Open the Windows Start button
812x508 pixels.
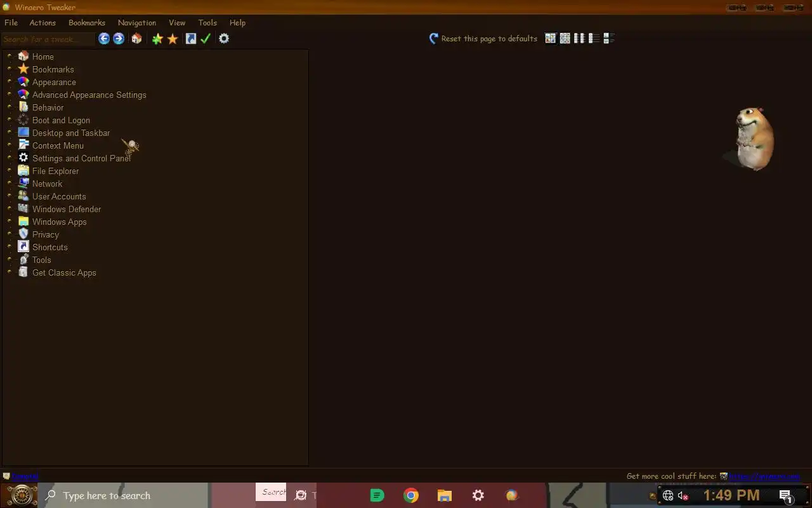coord(22,495)
